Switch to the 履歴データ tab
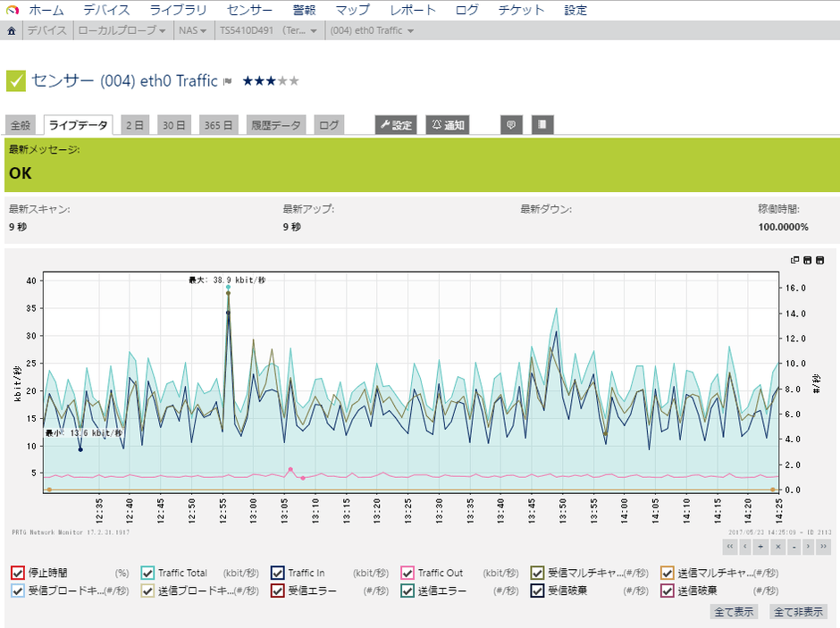 click(275, 125)
